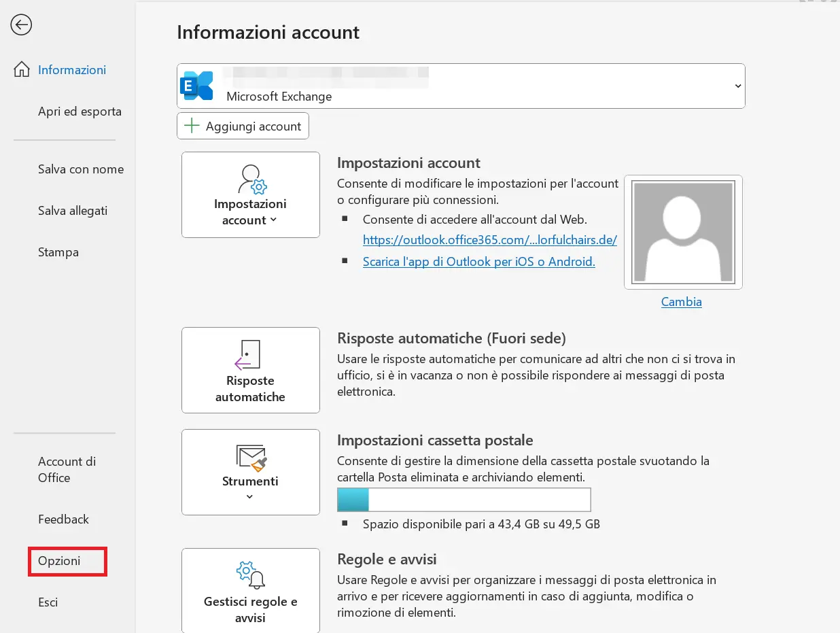Screen dimensions: 840x633
Task: Click the green plus icon in Aggiungi account
Action: [192, 126]
